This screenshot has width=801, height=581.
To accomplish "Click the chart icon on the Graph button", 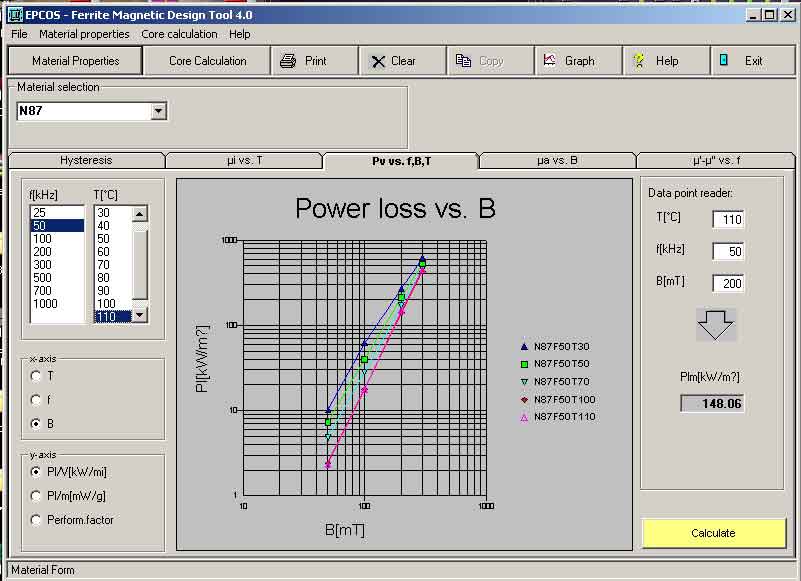I will (x=550, y=60).
